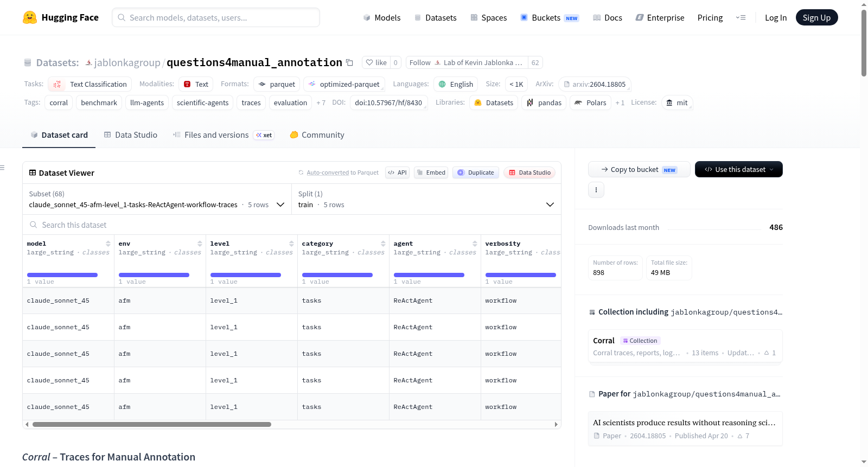The height and width of the screenshot is (467, 868).
Task: Sort the model column
Action: click(108, 244)
